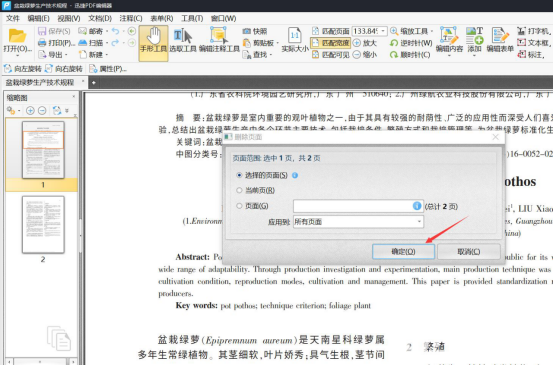Choose Fit Width (匹配宽度)
The width and height of the screenshot is (553, 366).
pos(330,43)
